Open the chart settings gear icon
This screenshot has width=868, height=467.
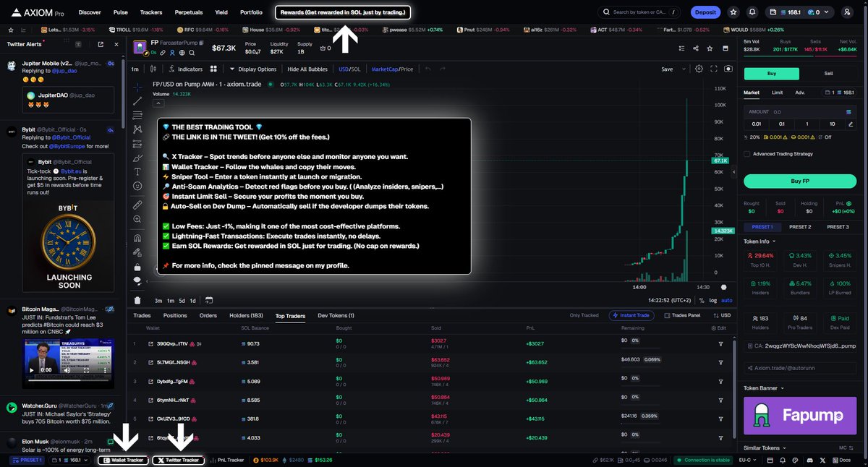tap(699, 69)
